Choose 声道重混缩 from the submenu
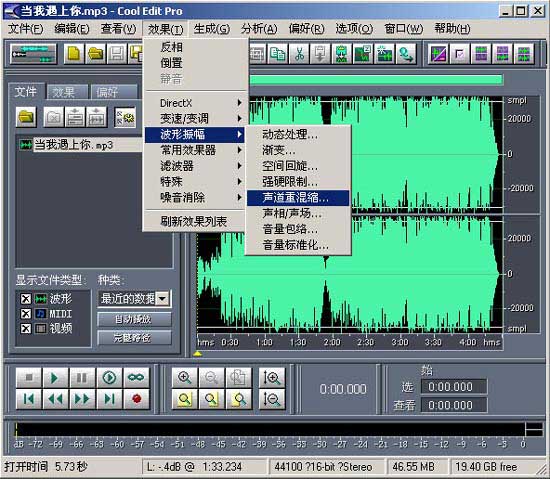Image resolution: width=550 pixels, height=479 pixels. [298, 198]
